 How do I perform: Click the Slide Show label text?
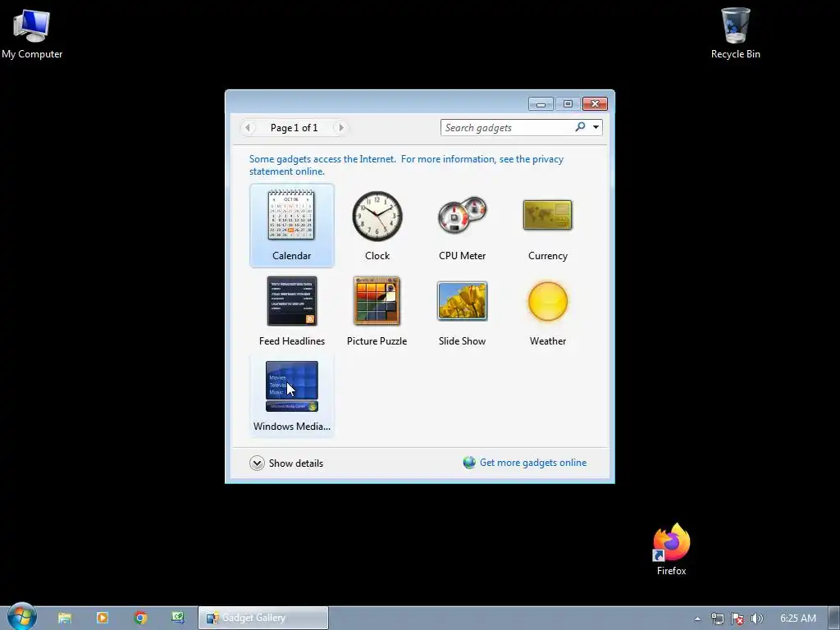(463, 340)
